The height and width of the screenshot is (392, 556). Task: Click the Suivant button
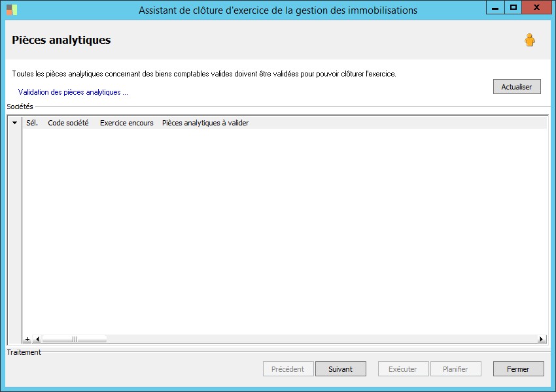coord(340,369)
